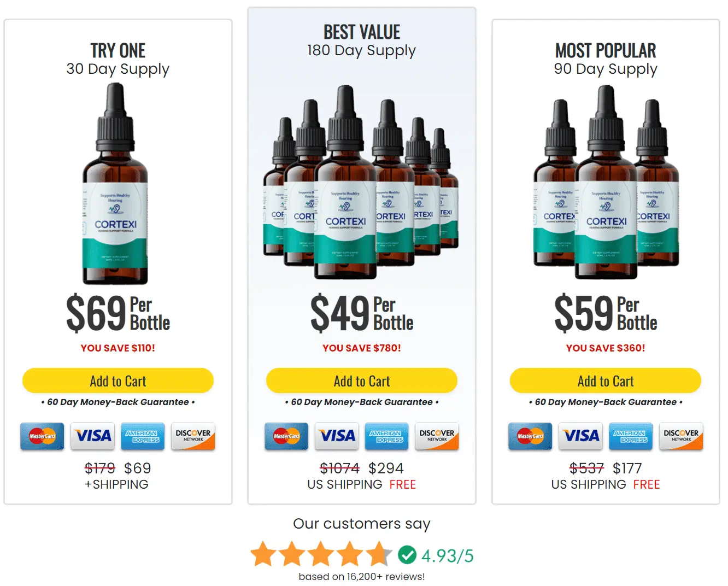The width and height of the screenshot is (728, 586).
Task: Click the BEST VALUE heading
Action: (362, 32)
